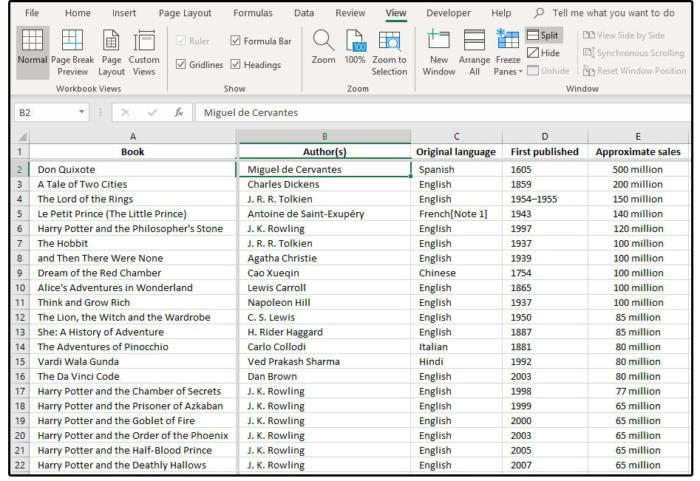Image resolution: width=700 pixels, height=481 pixels.
Task: Uncheck the Formula Bar checkbox
Action: pos(235,41)
